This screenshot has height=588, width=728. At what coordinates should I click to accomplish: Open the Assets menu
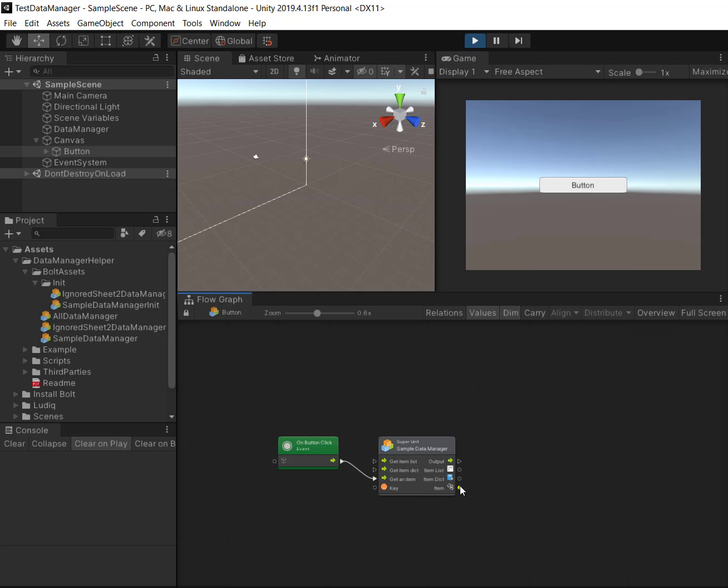click(58, 23)
